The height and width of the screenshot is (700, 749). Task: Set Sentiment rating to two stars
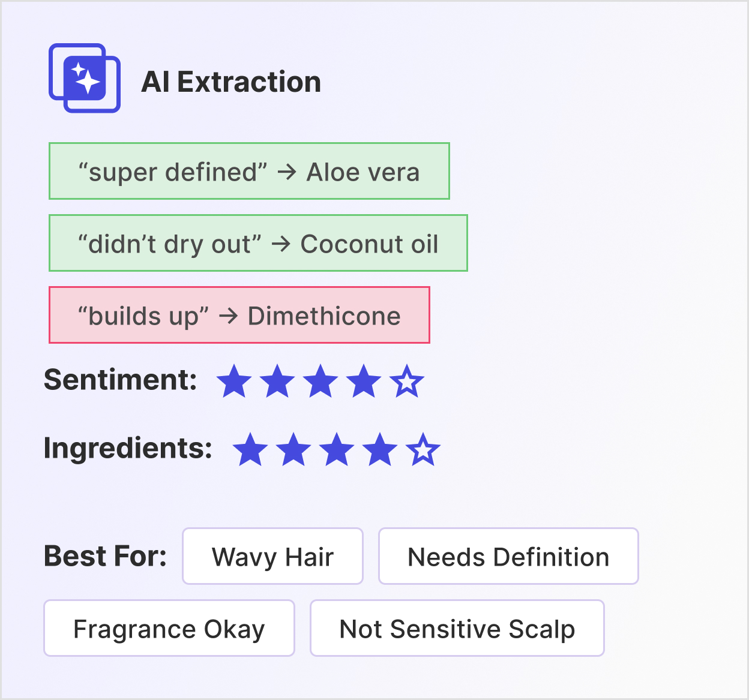click(x=277, y=381)
